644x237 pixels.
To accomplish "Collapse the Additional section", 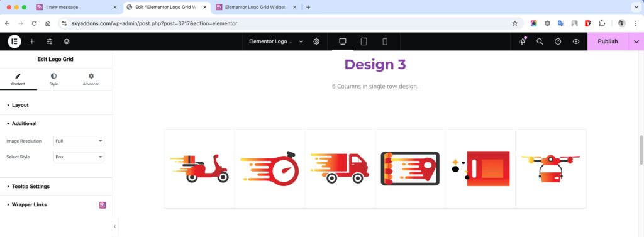I will click(x=56, y=123).
